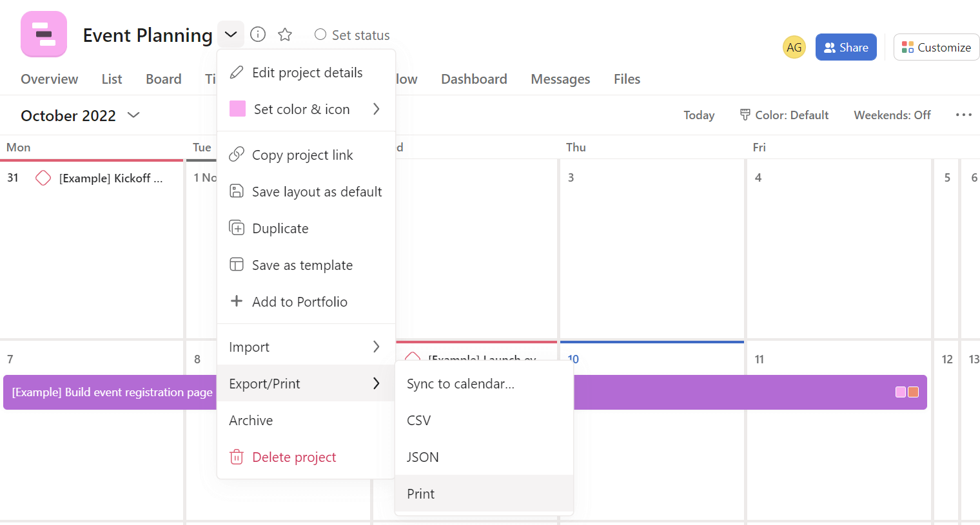The image size is (980, 525).
Task: Jump to Today in the calendar
Action: point(699,115)
